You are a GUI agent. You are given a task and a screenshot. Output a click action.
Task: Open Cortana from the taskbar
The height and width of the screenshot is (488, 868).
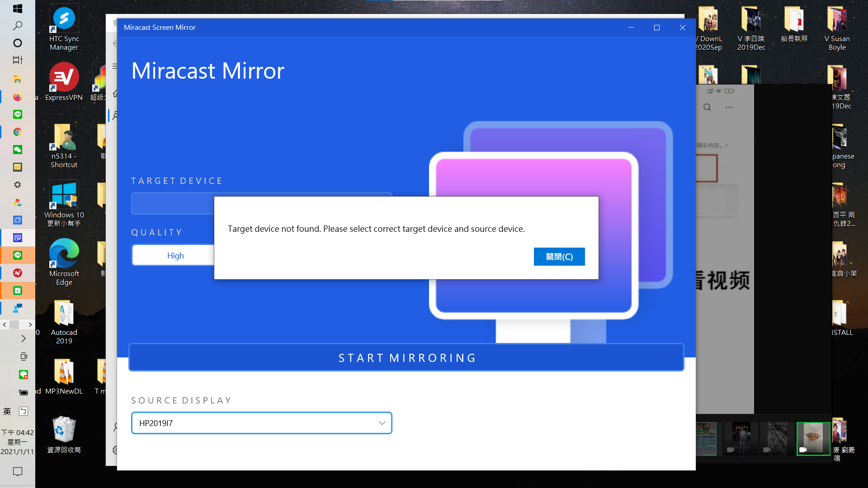point(18,43)
